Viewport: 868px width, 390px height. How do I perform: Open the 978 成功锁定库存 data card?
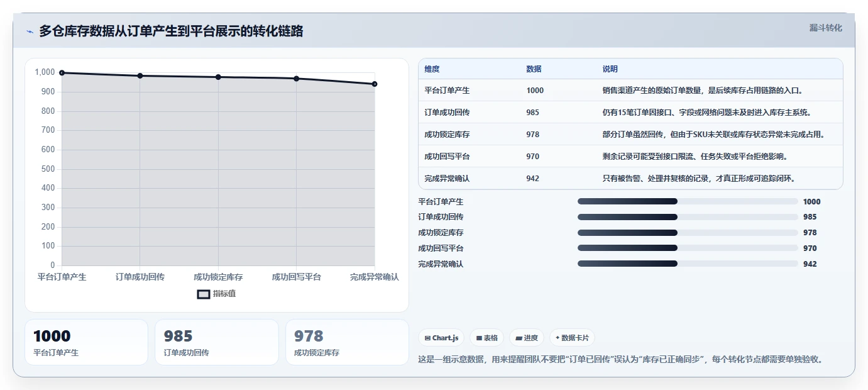(347, 342)
